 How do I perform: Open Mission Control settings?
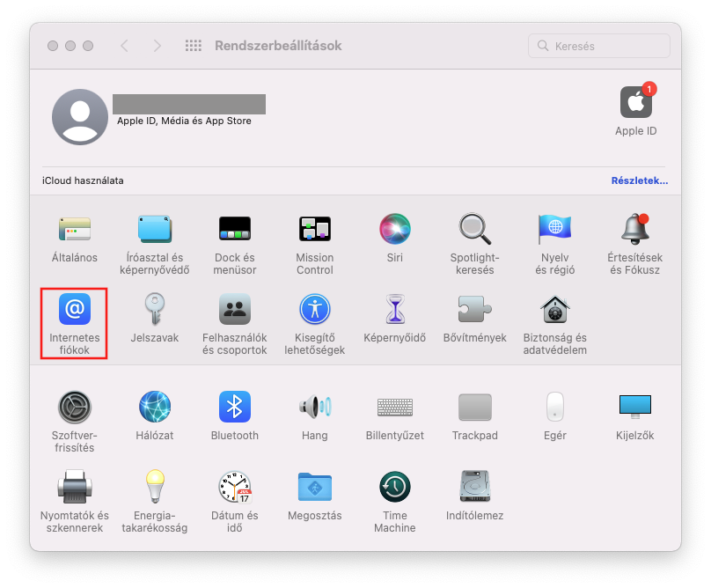click(x=315, y=230)
